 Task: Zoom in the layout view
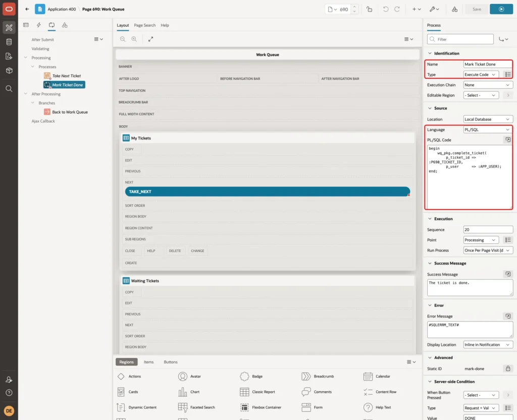click(134, 39)
